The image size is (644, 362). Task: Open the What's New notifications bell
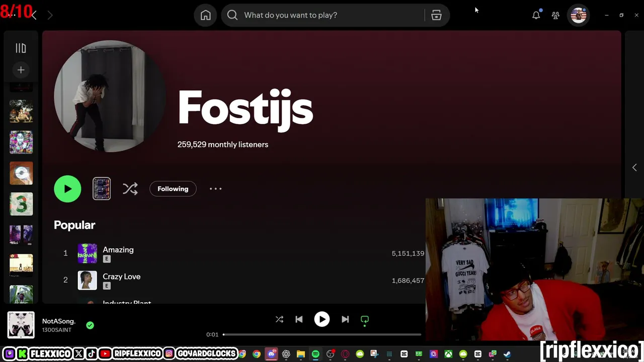click(536, 15)
